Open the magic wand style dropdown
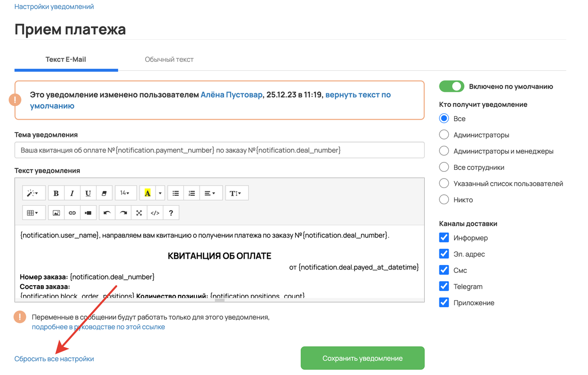 (34, 193)
